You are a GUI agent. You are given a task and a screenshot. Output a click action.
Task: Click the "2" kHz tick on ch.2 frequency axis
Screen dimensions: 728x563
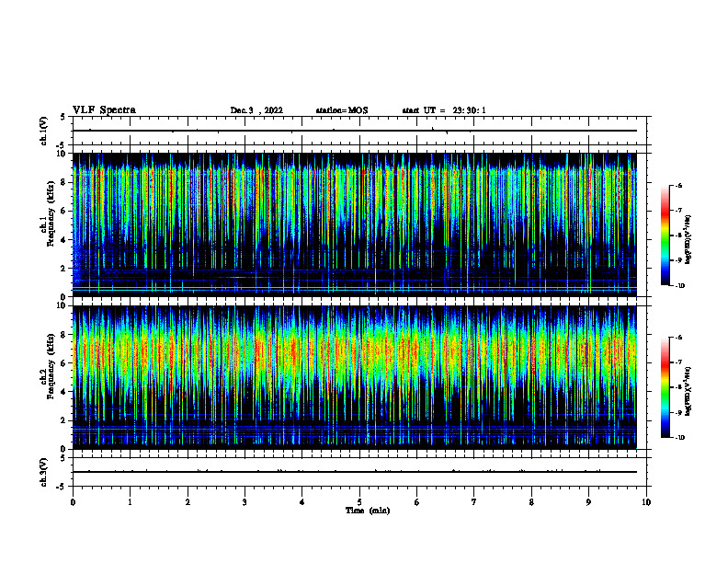pos(63,420)
